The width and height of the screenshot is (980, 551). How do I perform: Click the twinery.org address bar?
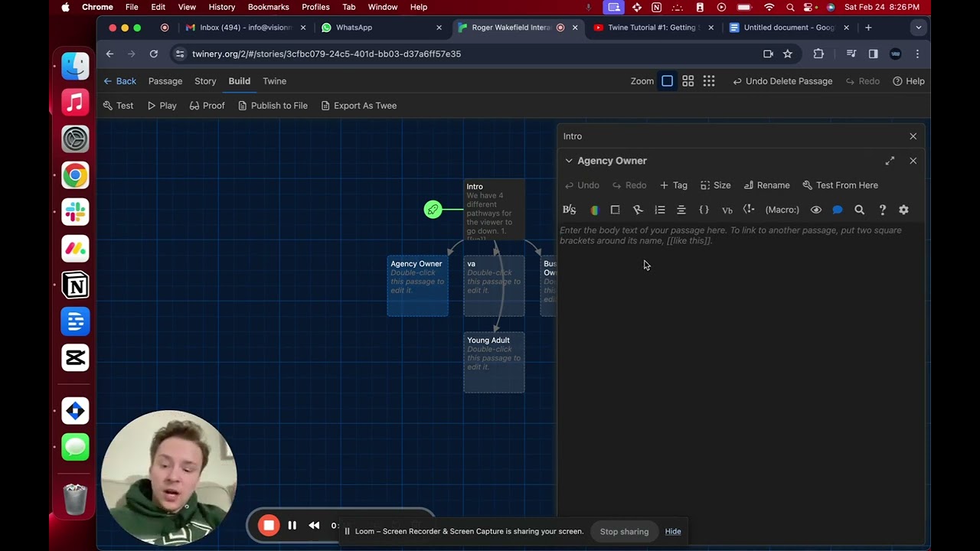point(485,54)
